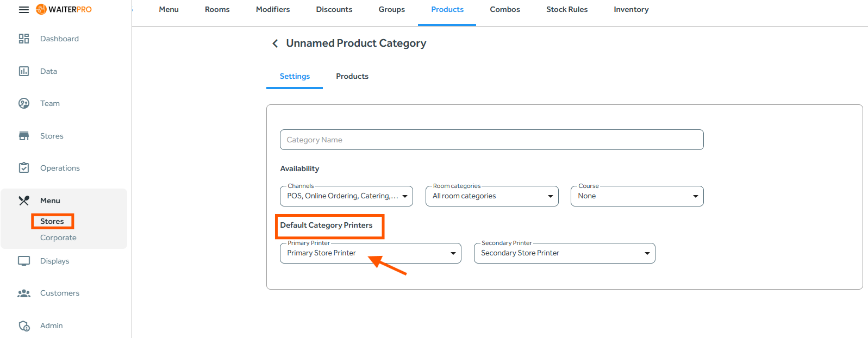Switch to the Products sub-tab
868x338 pixels.
352,76
